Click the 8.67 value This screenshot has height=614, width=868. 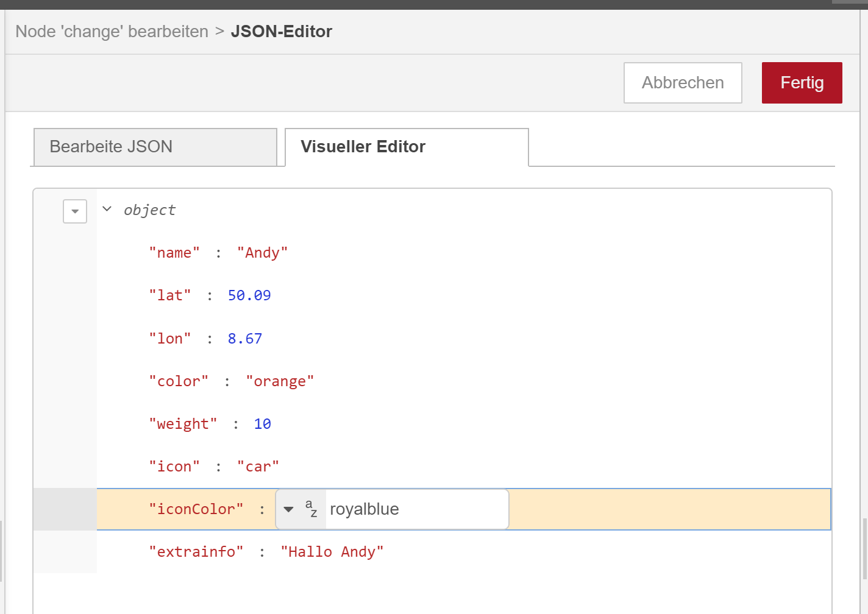[245, 339]
